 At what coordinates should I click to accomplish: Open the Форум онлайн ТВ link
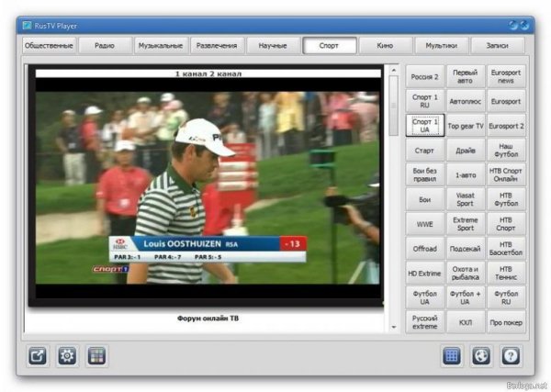coord(208,319)
